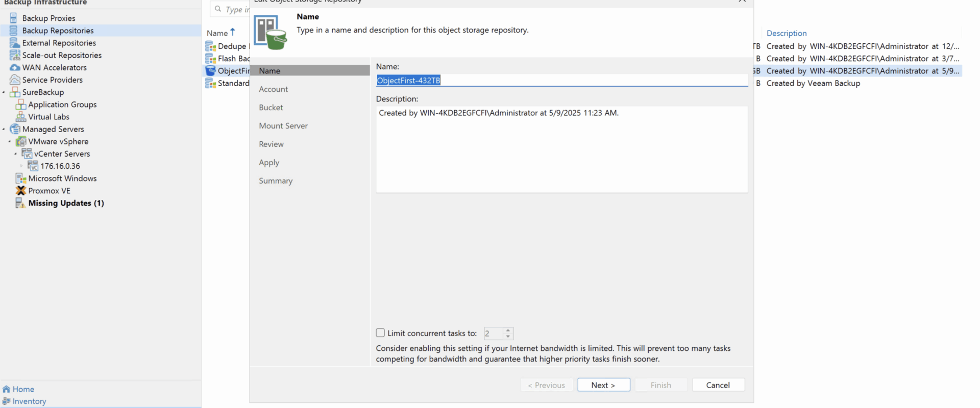Image resolution: width=980 pixels, height=408 pixels.
Task: Sort by the Description column header
Action: 787,33
